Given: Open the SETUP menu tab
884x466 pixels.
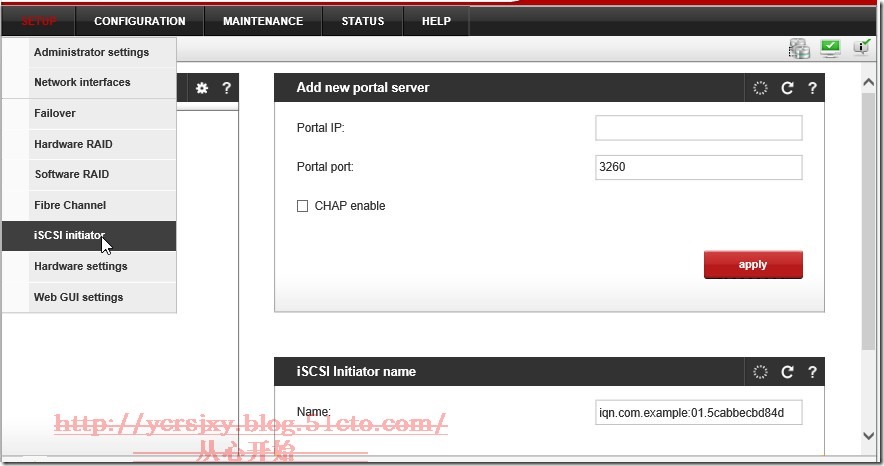Looking at the screenshot, I should pos(38,21).
